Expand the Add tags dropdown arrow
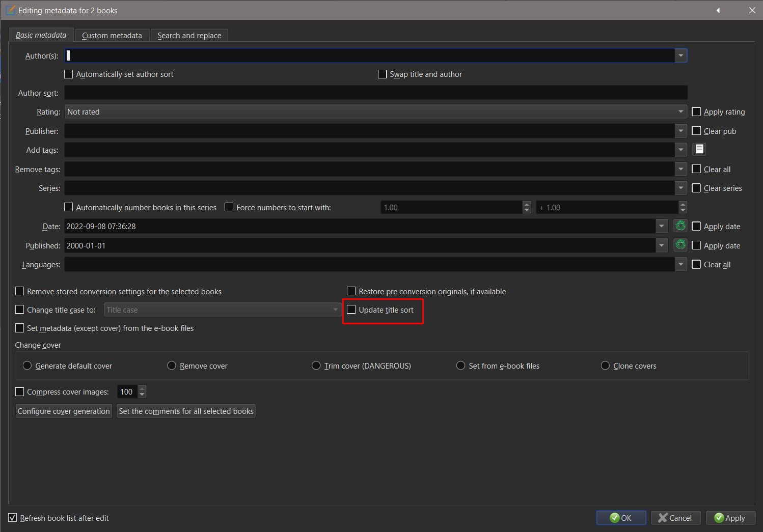This screenshot has height=532, width=763. 681,150
